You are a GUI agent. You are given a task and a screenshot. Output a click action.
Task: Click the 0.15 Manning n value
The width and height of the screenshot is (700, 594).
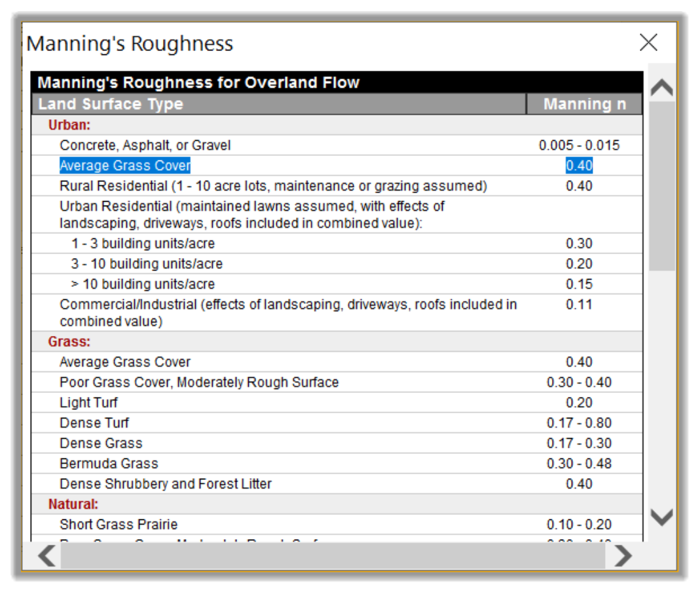pos(579,284)
